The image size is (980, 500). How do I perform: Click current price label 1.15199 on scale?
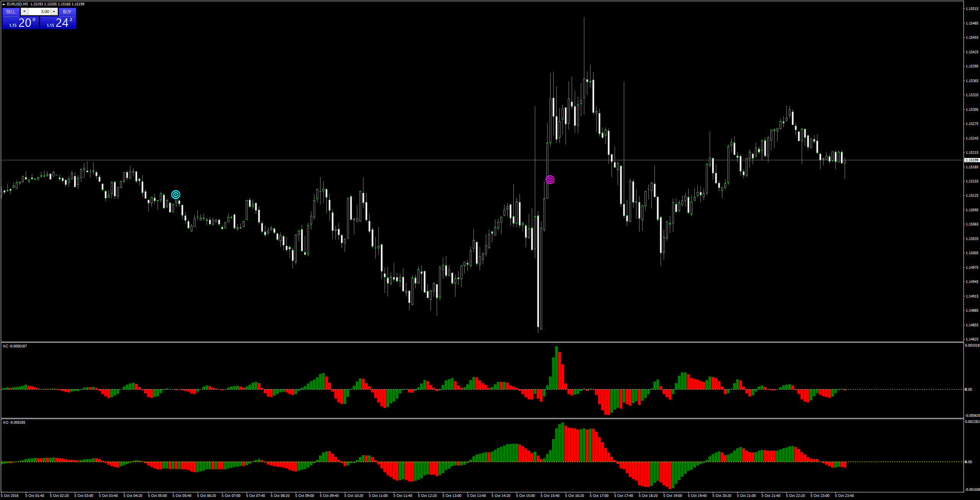(x=972, y=160)
